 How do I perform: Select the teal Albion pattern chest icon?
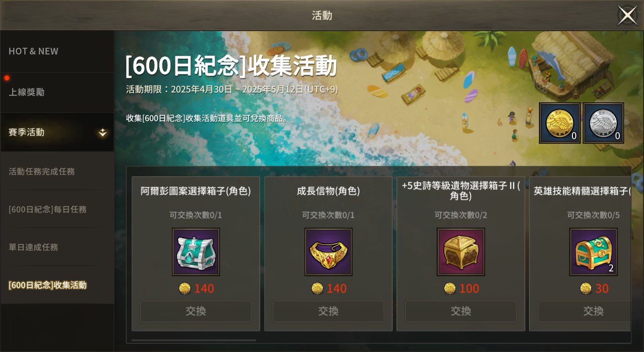(196, 252)
